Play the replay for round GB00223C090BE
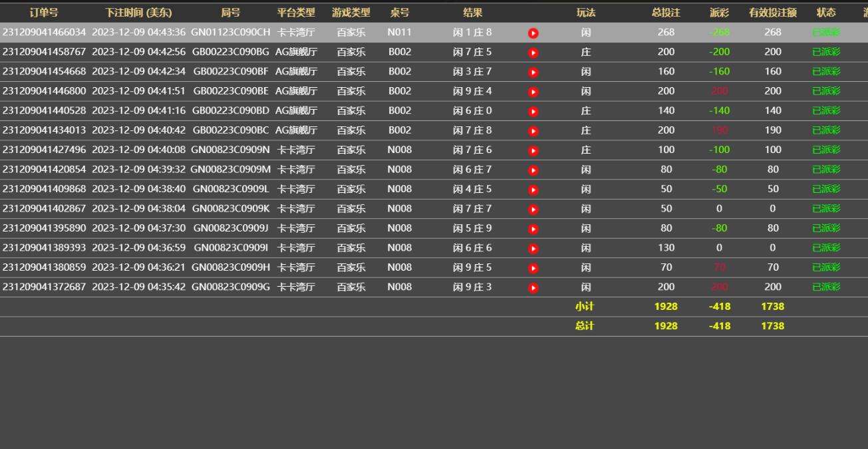 click(x=533, y=92)
